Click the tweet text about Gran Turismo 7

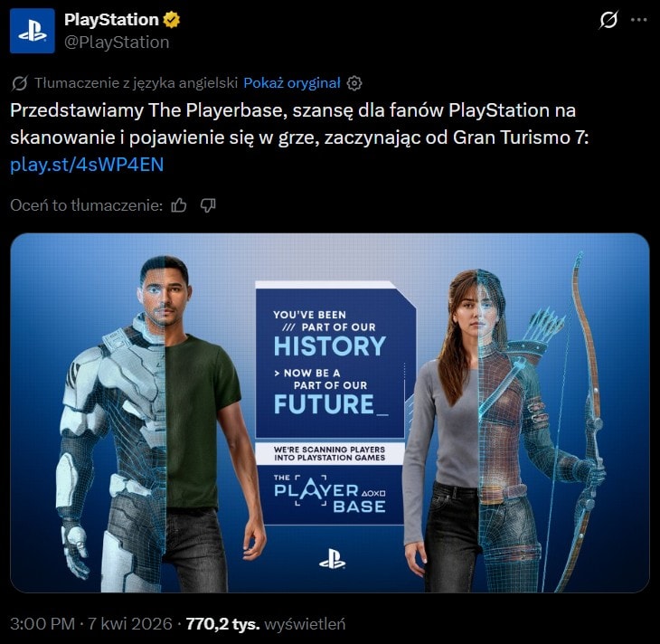tap(299, 124)
